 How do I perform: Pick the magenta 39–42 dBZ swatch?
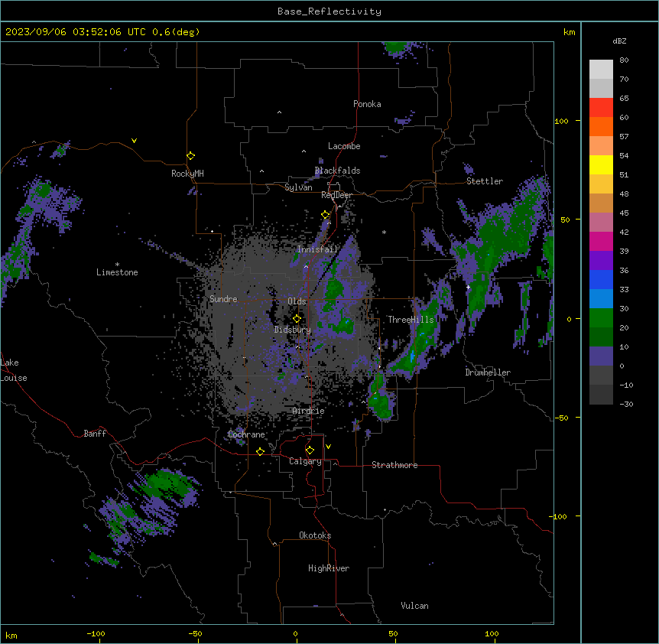[601, 241]
